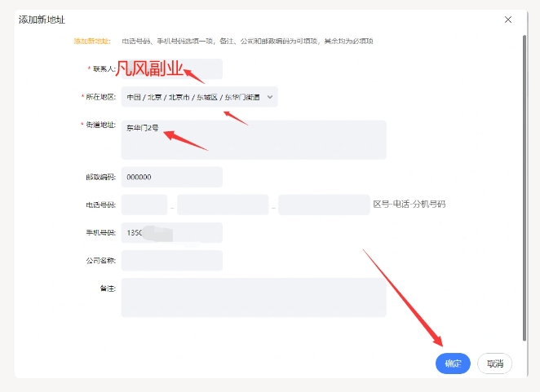Close the 添加新地址 dialog with X
The height and width of the screenshot is (392, 540).
coord(508,20)
